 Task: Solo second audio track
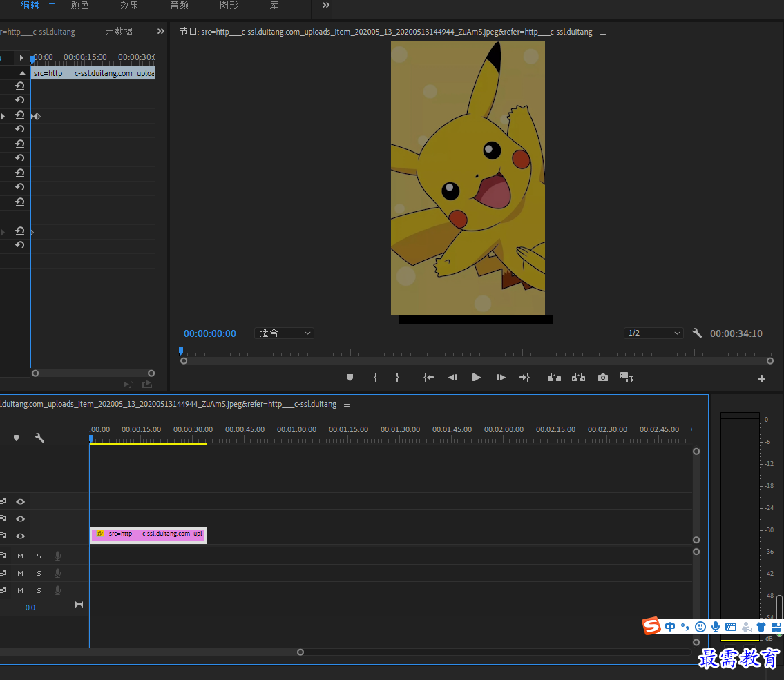click(x=39, y=574)
